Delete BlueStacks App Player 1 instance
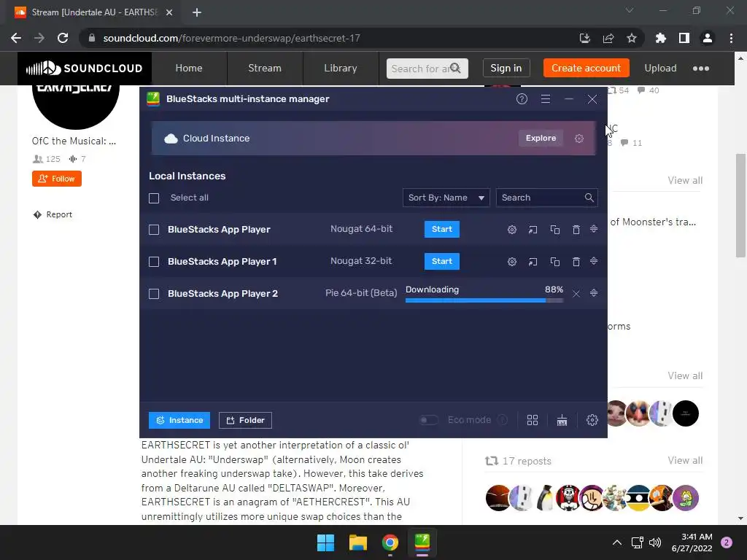This screenshot has height=560, width=747. click(x=576, y=262)
